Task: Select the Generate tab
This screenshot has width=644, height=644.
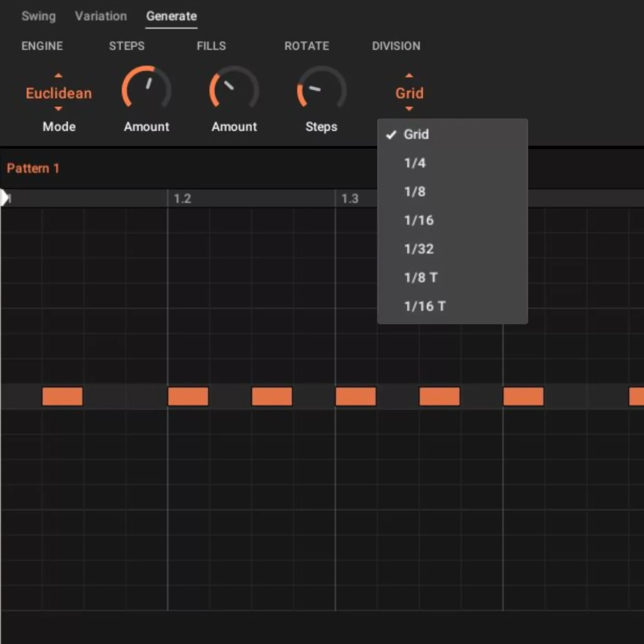Action: click(172, 16)
